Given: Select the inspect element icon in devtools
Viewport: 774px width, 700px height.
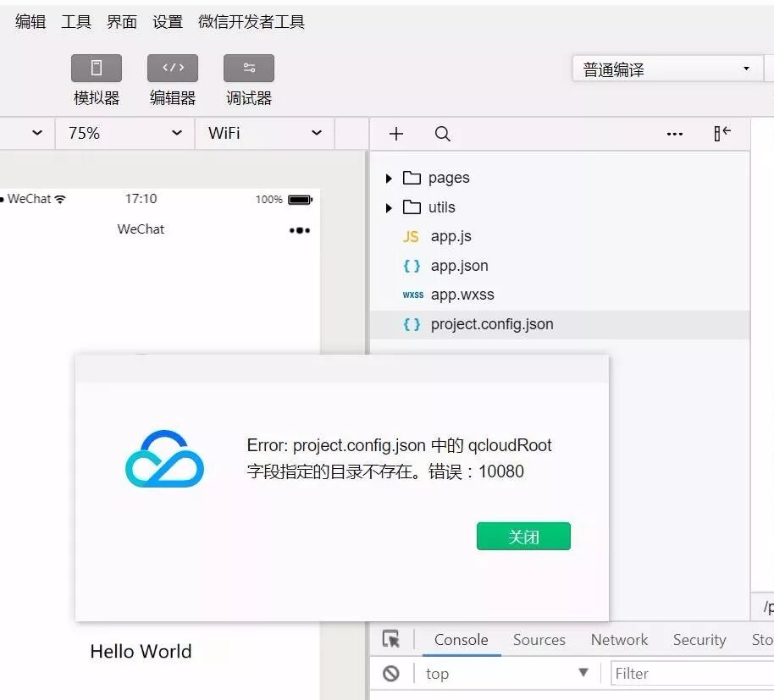Looking at the screenshot, I should (x=391, y=639).
